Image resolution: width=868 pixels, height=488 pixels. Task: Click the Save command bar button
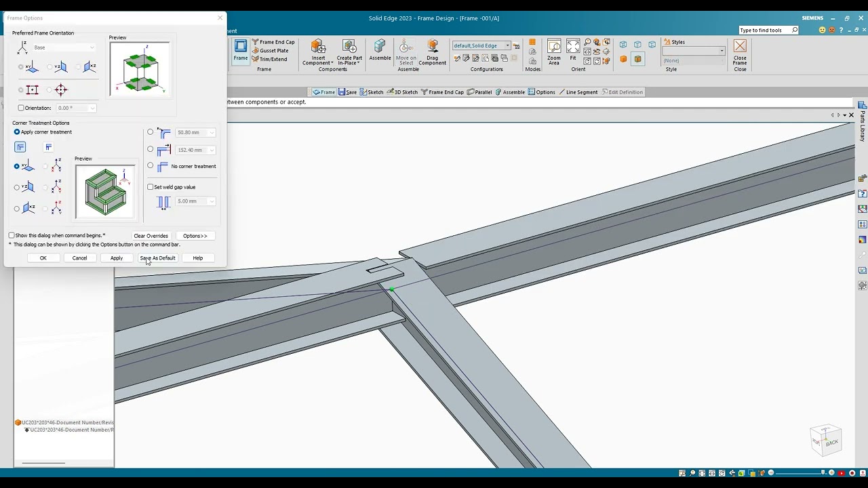coord(347,92)
